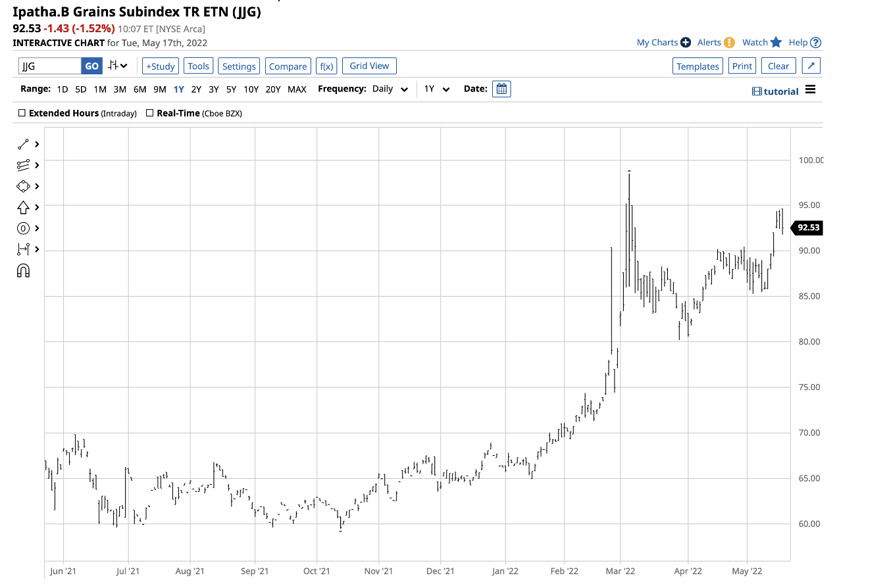Open the tutorial video link
Image resolution: width=887 pixels, height=588 pixels.
tap(775, 91)
